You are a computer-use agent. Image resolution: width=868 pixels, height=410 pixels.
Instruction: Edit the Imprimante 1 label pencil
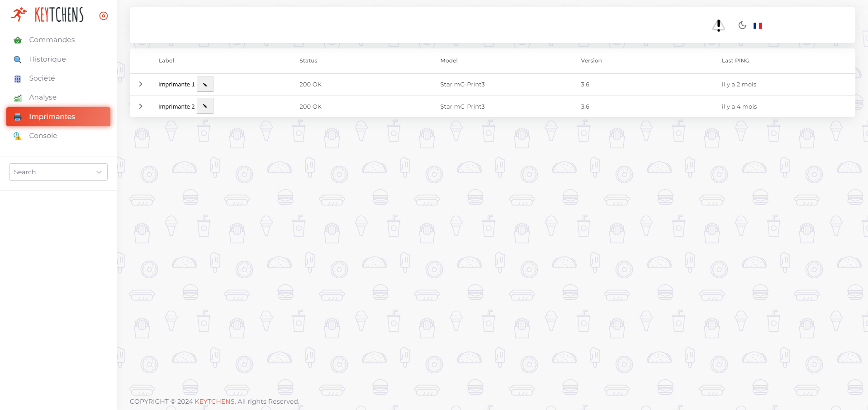pos(205,85)
